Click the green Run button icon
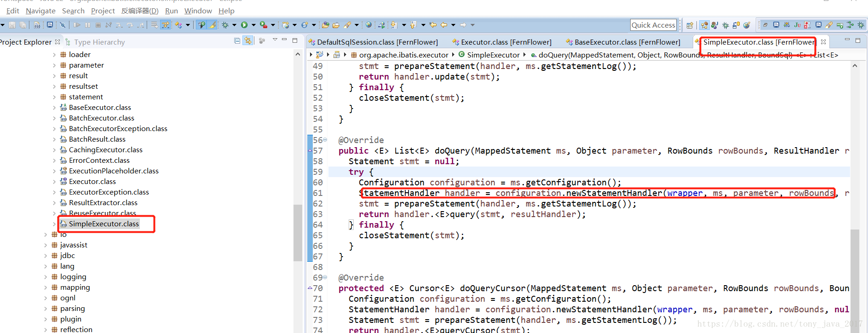 (x=244, y=25)
